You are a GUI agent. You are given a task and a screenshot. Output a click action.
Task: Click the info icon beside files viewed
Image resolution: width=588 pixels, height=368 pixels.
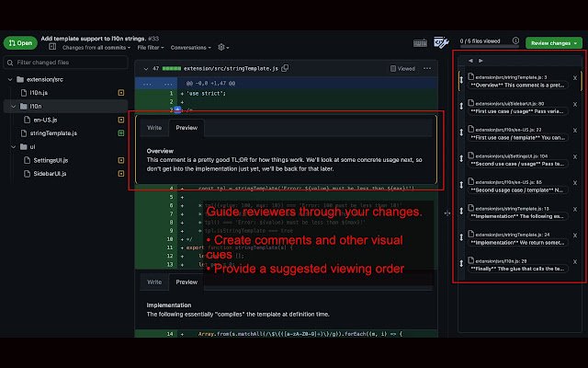tap(515, 40)
